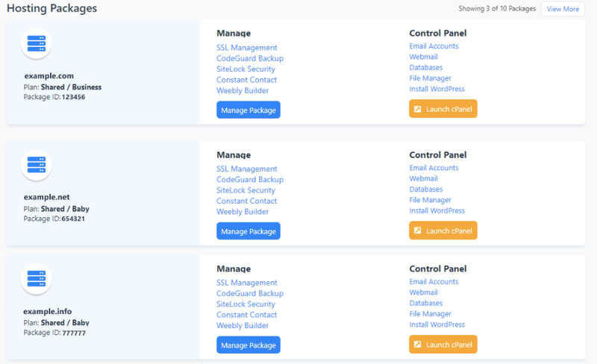
Task: Open SiteLock Security for example.info
Action: tap(246, 304)
